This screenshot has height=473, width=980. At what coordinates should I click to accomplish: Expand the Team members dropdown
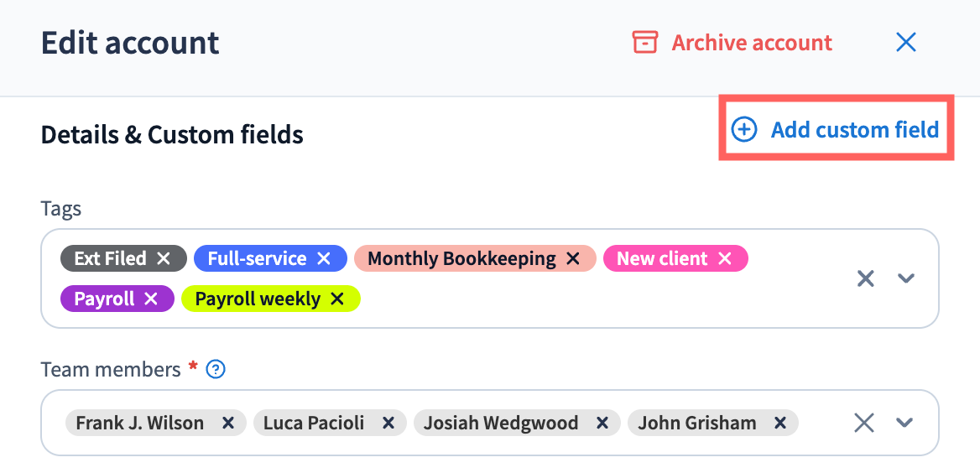pos(904,423)
